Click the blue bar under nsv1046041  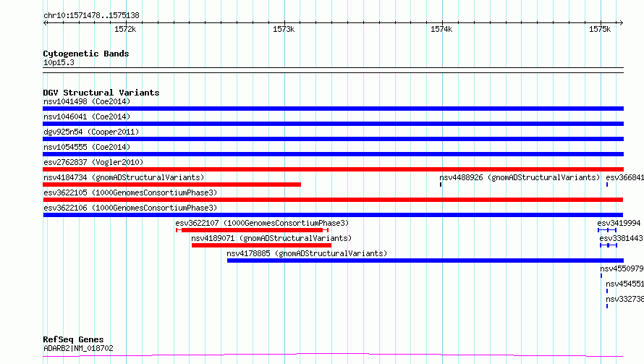pos(333,124)
